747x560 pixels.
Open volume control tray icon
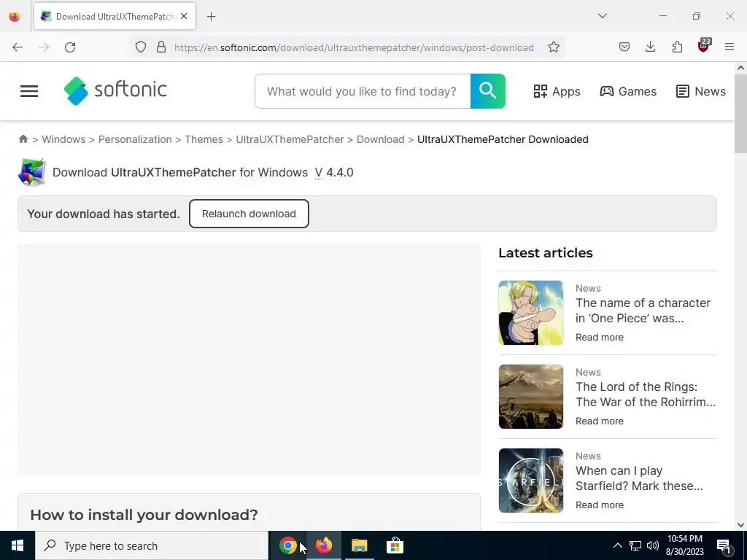coord(653,545)
